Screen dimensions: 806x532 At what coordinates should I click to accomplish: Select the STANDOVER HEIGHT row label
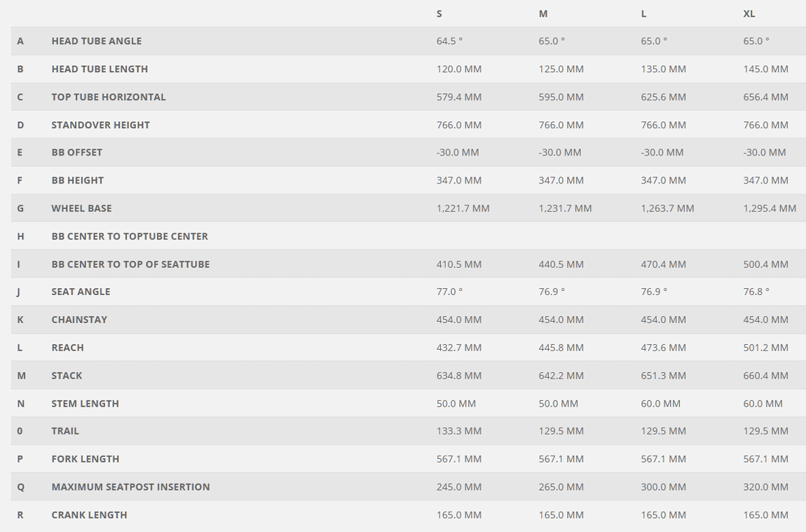click(101, 125)
